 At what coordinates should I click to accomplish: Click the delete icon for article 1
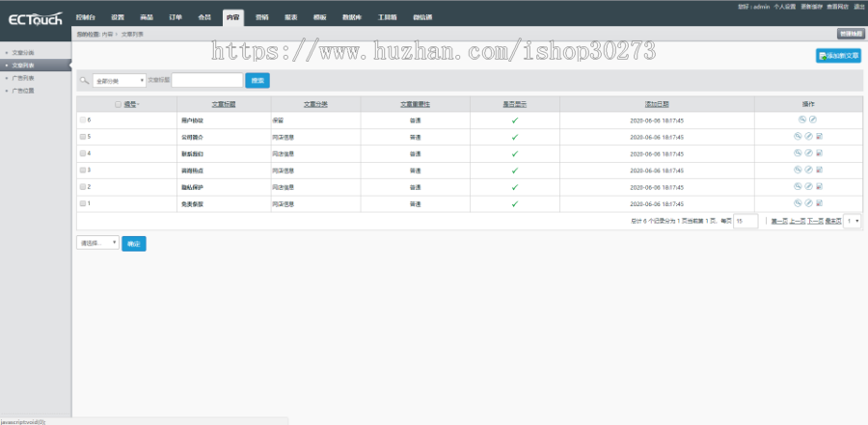pyautogui.click(x=819, y=202)
